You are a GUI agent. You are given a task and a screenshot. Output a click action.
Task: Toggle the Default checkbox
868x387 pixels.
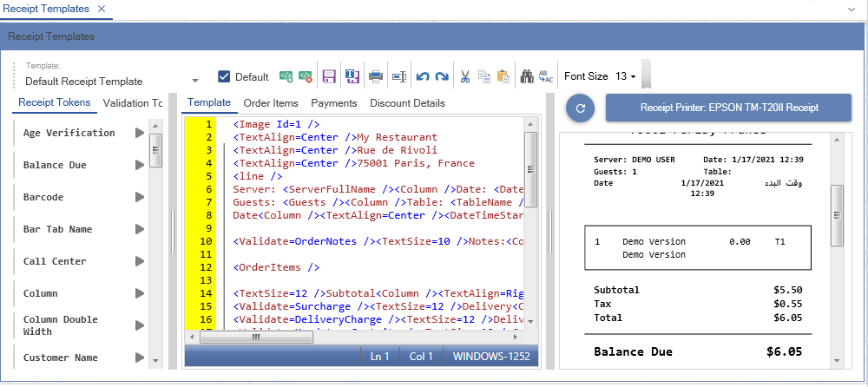click(224, 76)
